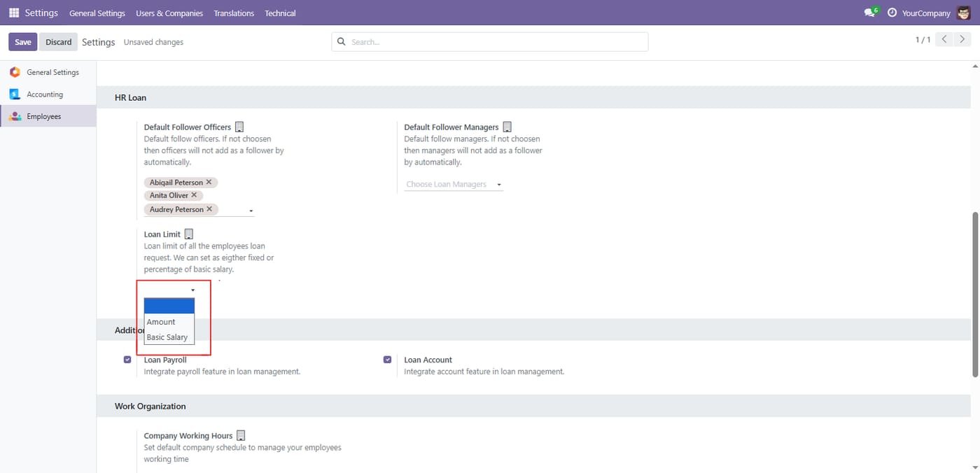Image resolution: width=980 pixels, height=473 pixels.
Task: Click the YourCompany company name
Action: point(926,13)
